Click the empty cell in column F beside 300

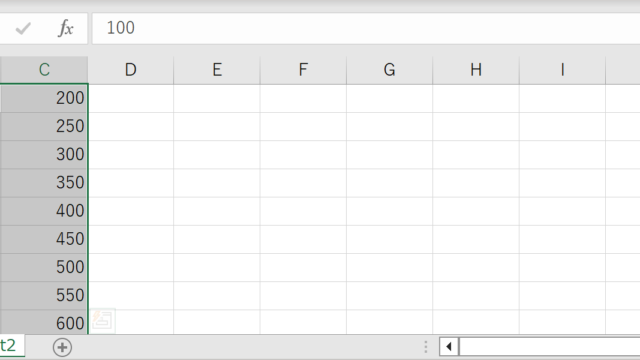coord(303,155)
